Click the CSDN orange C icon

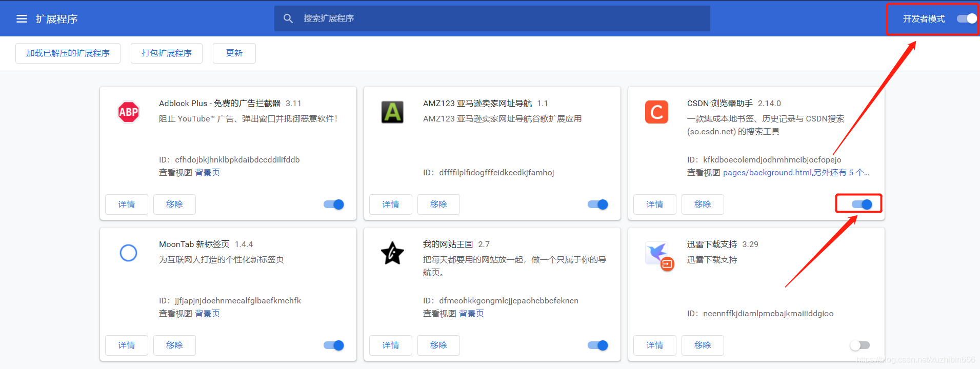[656, 112]
